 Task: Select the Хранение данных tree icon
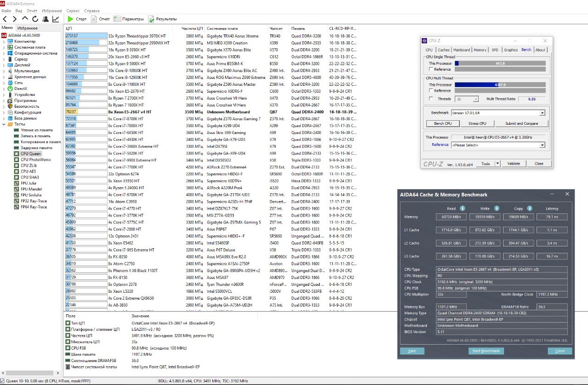click(10, 77)
